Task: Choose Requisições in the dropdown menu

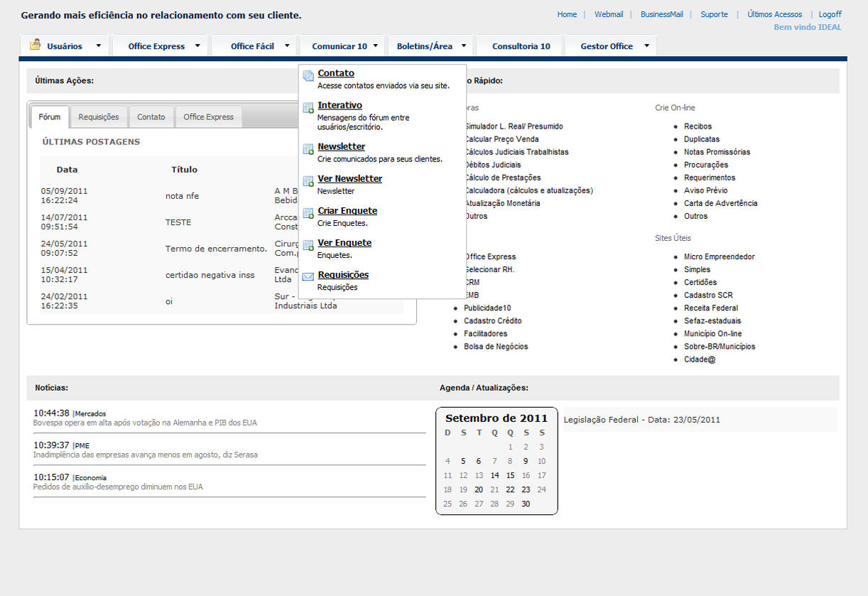Action: click(x=343, y=274)
